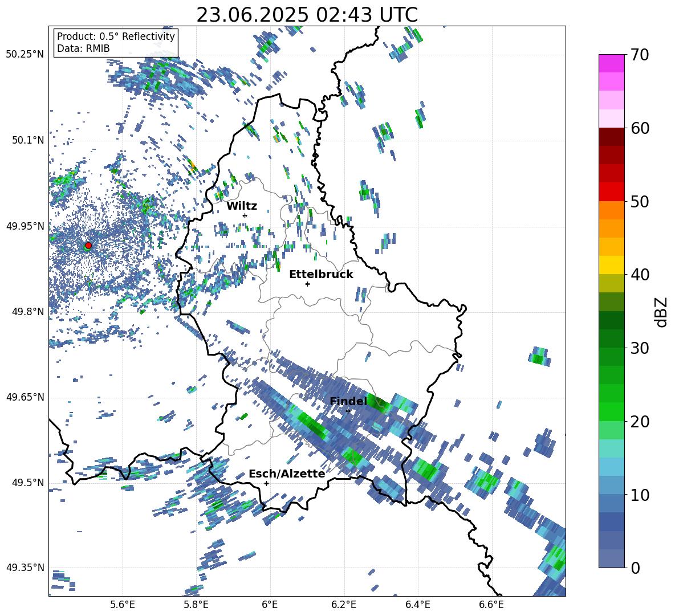
Task: Click the 49.8°N latitude label
Action: (x=27, y=312)
